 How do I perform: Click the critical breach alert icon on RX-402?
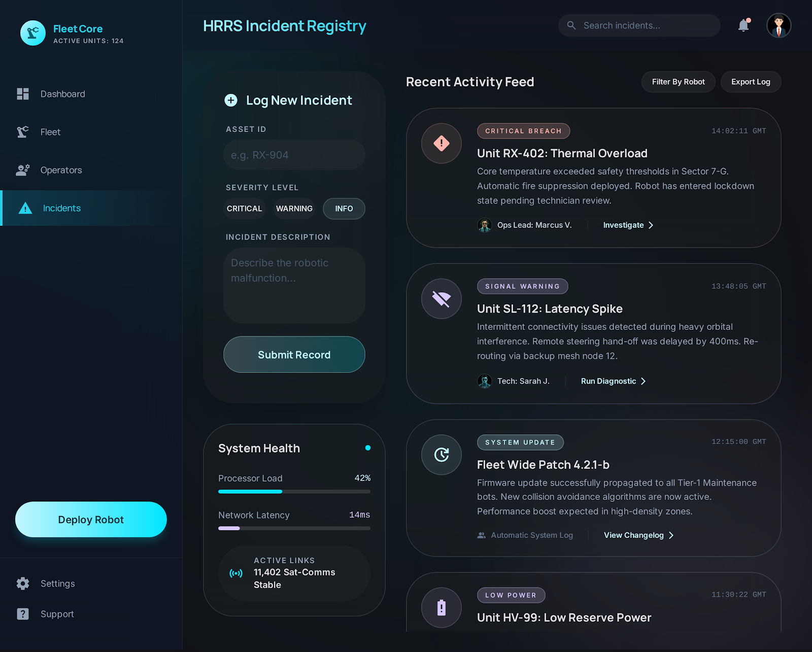tap(441, 143)
